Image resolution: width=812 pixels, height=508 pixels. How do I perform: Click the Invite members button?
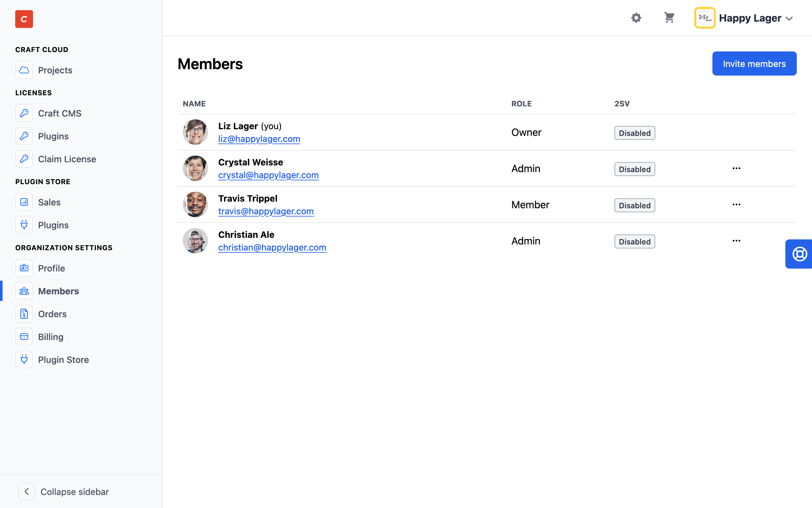coord(754,63)
